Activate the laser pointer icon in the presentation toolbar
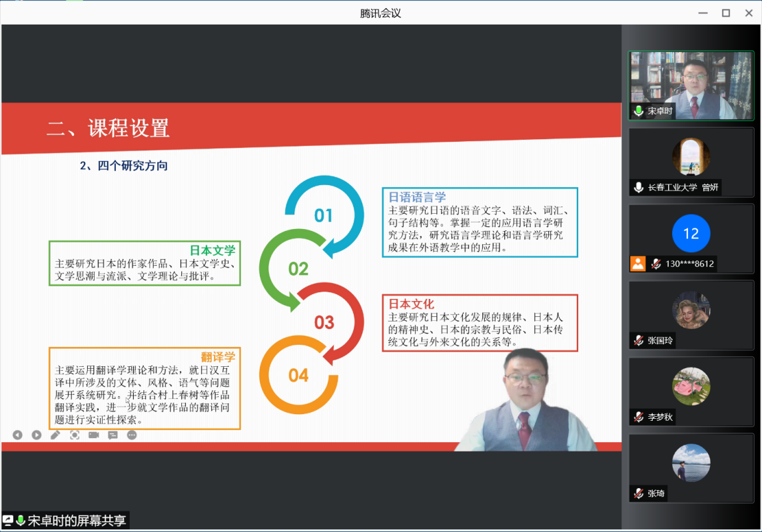The width and height of the screenshot is (762, 532). pyautogui.click(x=74, y=435)
